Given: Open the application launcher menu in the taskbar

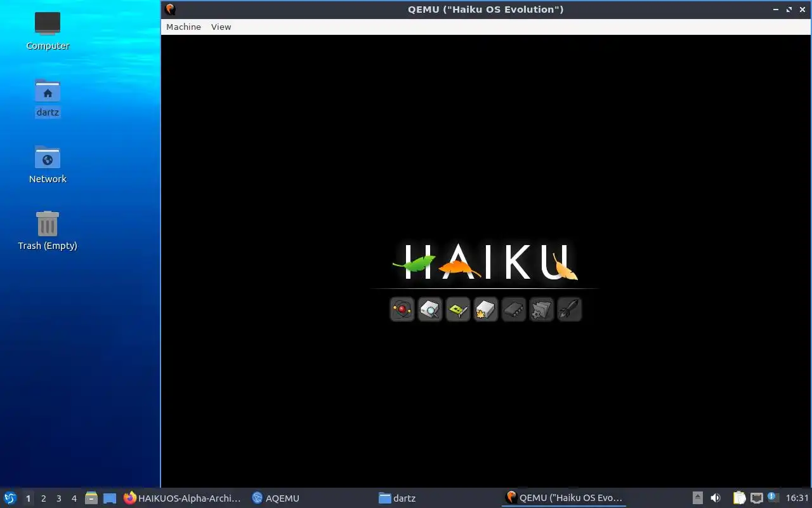Looking at the screenshot, I should coord(10,498).
